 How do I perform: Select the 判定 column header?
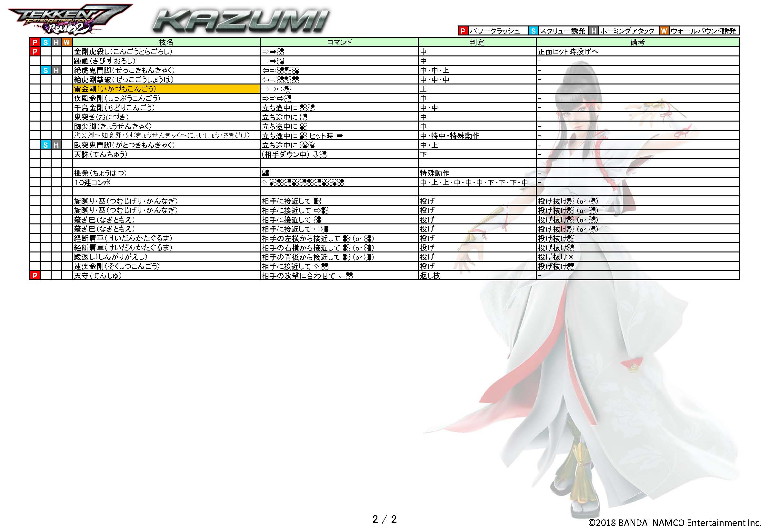click(x=477, y=42)
